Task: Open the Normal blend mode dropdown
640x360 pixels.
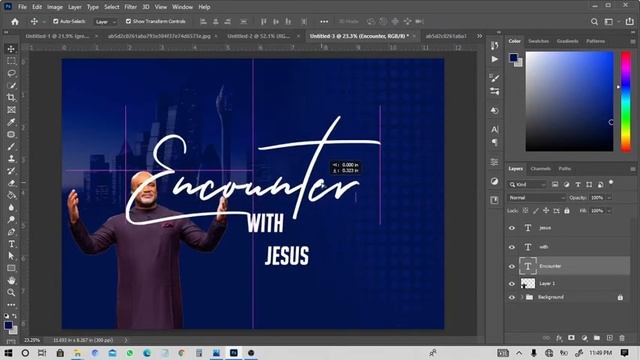Action: coord(536,198)
